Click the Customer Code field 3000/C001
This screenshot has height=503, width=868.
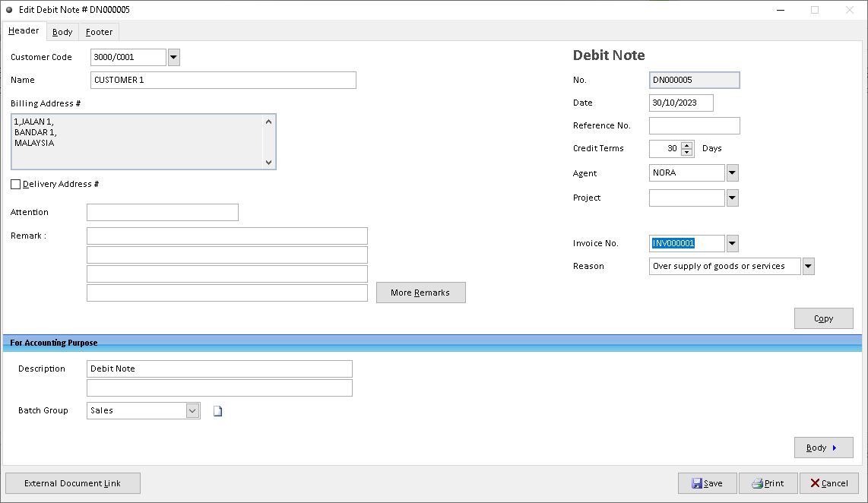click(128, 57)
